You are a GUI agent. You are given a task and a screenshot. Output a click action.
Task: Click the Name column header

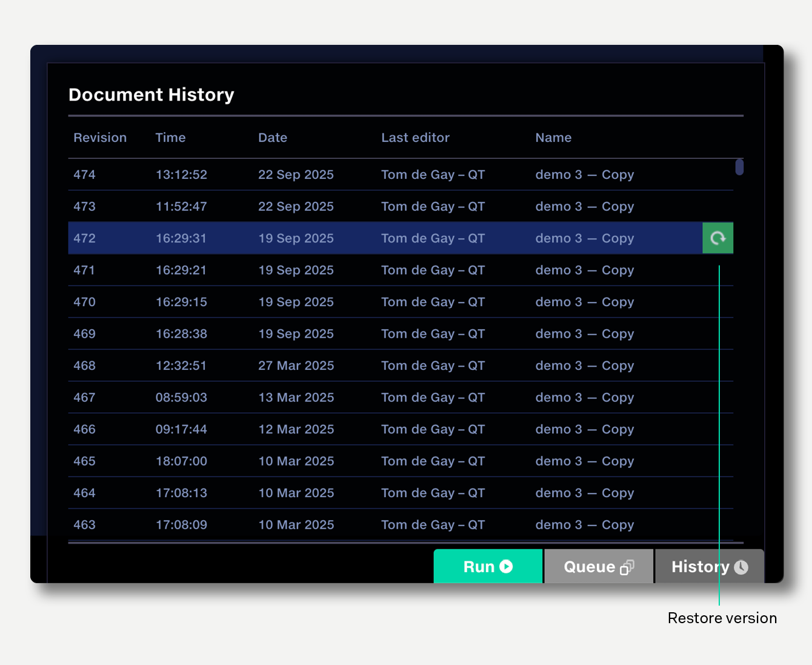[553, 138]
